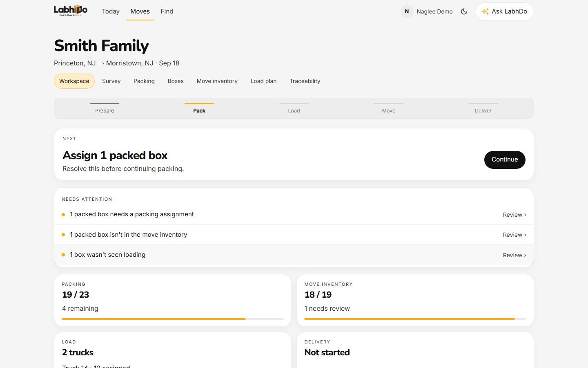Click 'Princeton, NJ → Morristown, NJ · Sep 18' text
This screenshot has height=368, width=588.
pos(117,63)
